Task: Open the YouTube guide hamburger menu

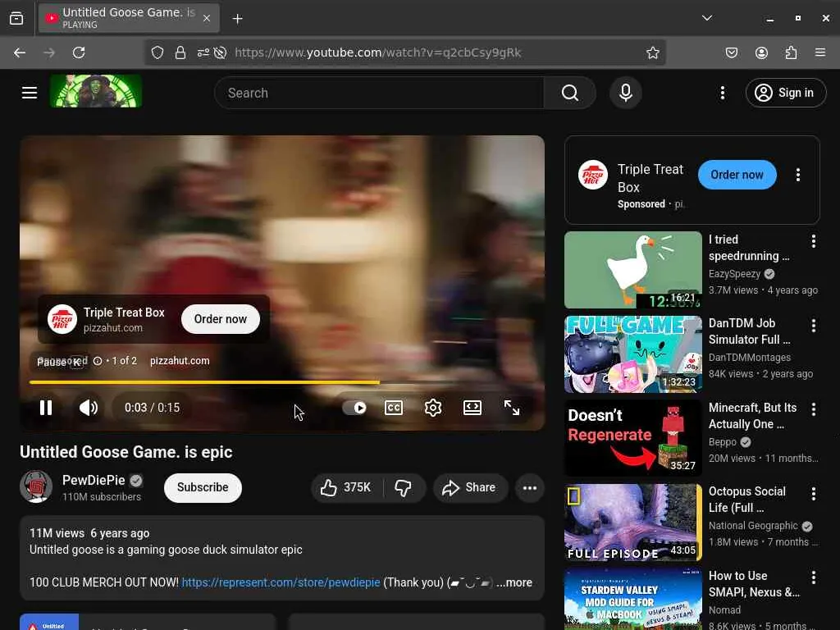Action: coord(30,93)
